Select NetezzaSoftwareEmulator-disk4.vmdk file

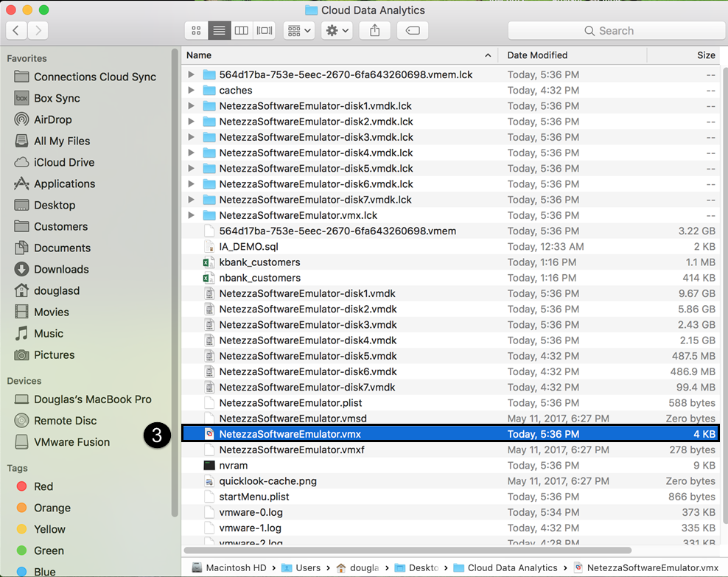point(450,340)
